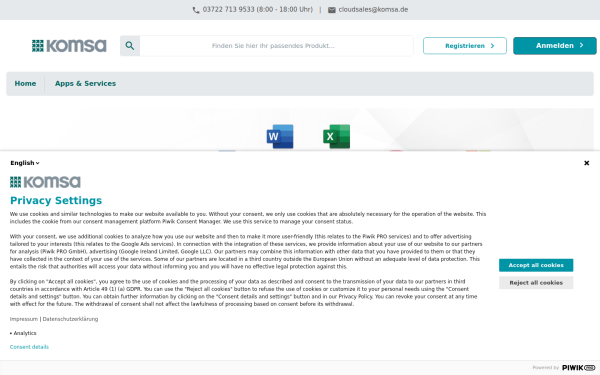Open the English language dropdown
Viewport: 600px width, 375px height.
tap(25, 163)
